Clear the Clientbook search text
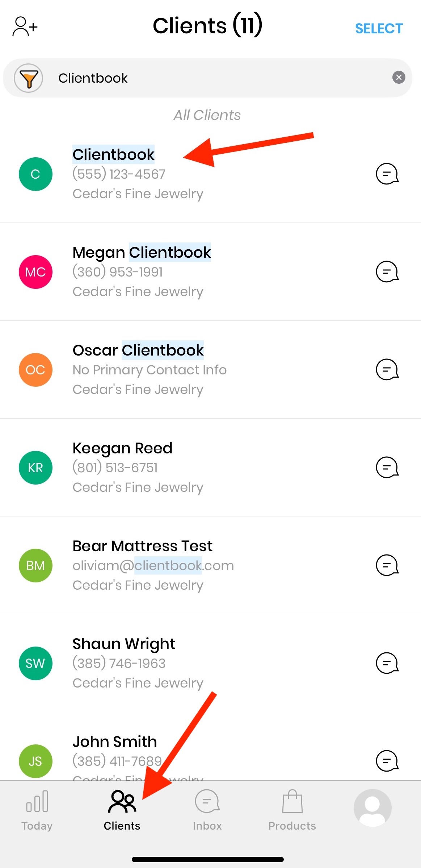Image resolution: width=421 pixels, height=868 pixels. 399,77
